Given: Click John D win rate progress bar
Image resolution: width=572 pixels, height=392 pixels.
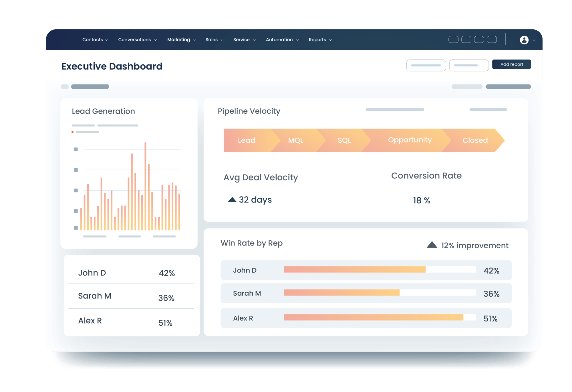Looking at the screenshot, I should pyautogui.click(x=380, y=270).
